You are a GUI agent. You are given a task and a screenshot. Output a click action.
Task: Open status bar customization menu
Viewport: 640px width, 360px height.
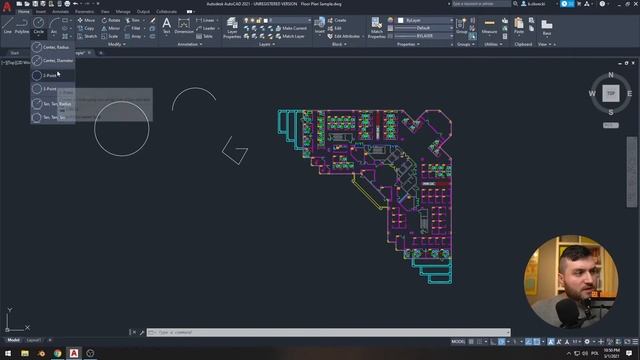point(635,342)
